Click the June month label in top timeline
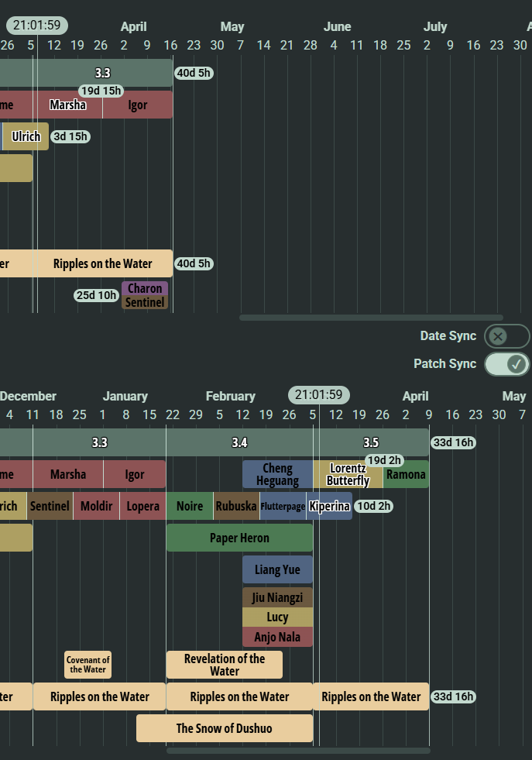This screenshot has height=760, width=532. coord(337,26)
